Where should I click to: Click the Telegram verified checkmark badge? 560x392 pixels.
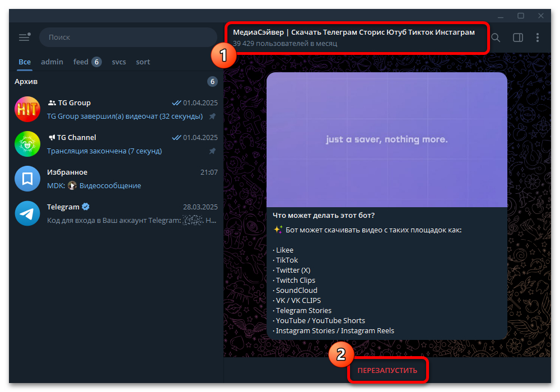tap(86, 207)
